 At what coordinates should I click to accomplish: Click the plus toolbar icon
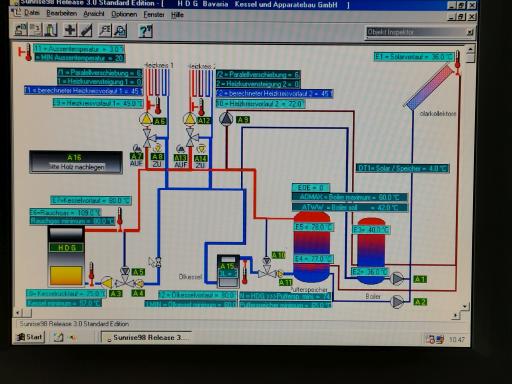coord(70,30)
